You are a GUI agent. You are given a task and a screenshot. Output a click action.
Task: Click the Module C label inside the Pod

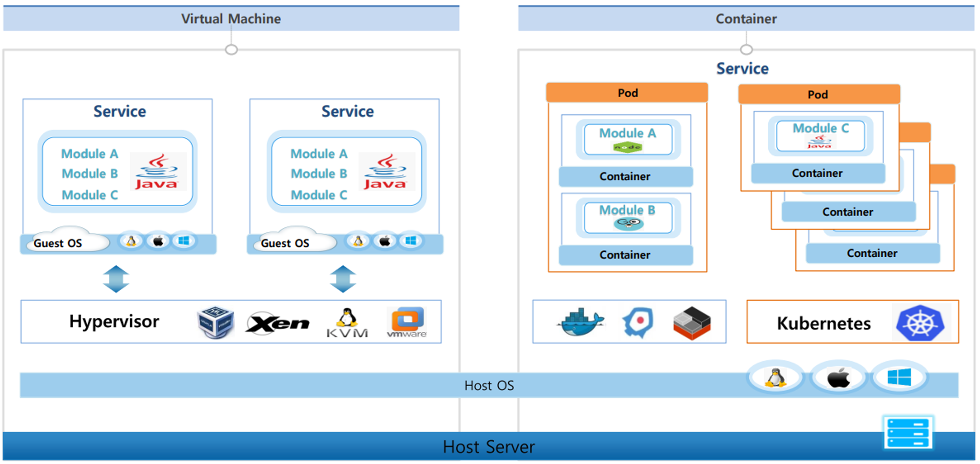821,128
